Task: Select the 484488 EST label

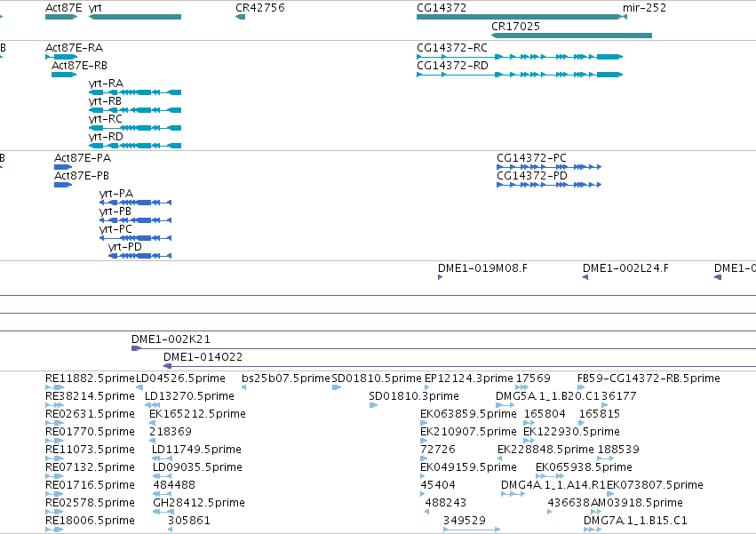Action: [x=174, y=485]
